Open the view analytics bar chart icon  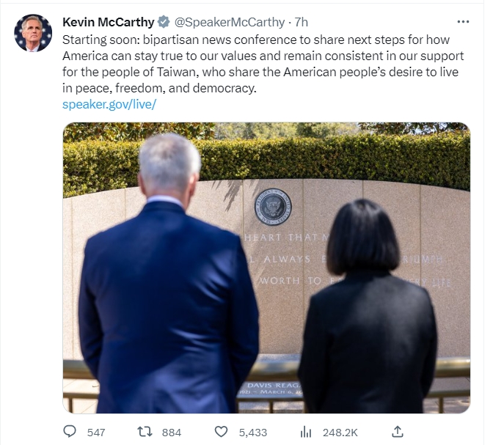coord(306,432)
